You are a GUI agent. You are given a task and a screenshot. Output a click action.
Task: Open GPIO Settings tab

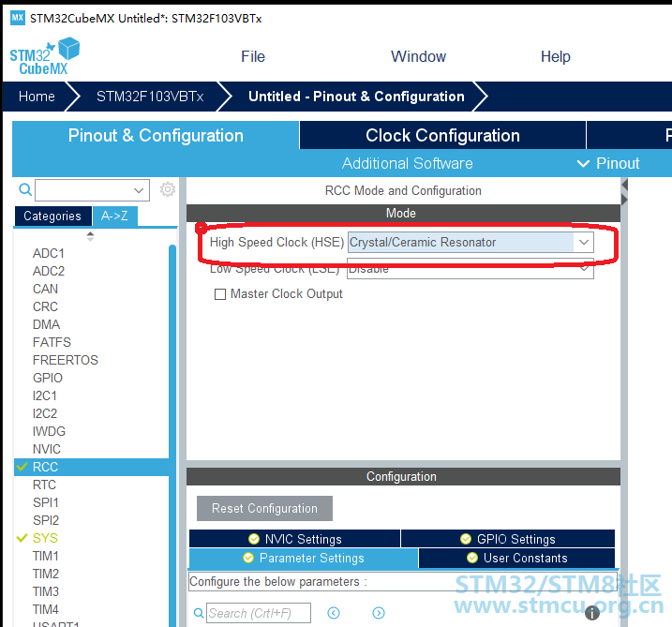508,539
